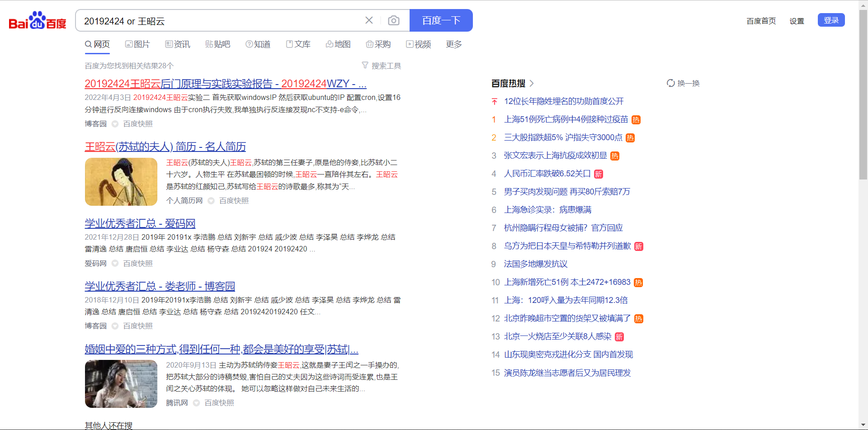Open 百度快照 for the 个人简历网 result

click(x=234, y=201)
